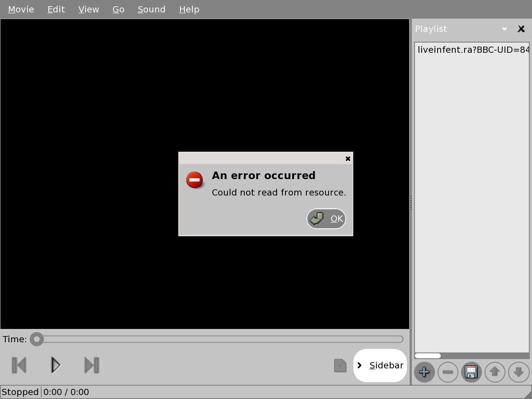Image resolution: width=532 pixels, height=399 pixels.
Task: Move playlist item down
Action: (518, 372)
